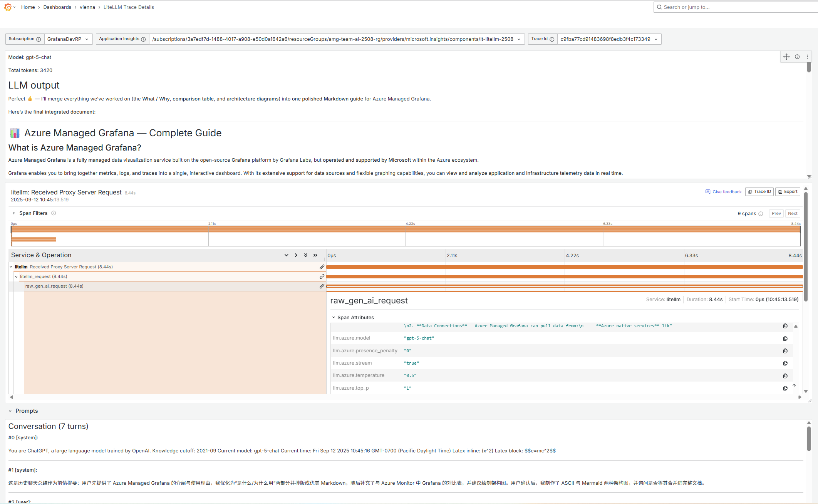Open vienna folder in the breadcrumb
The height and width of the screenshot is (504, 818).
coord(87,7)
